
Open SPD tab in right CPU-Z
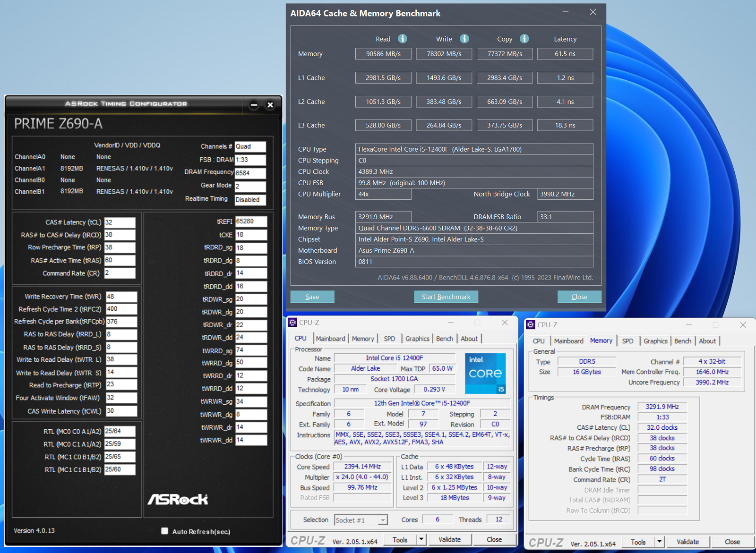coord(627,341)
